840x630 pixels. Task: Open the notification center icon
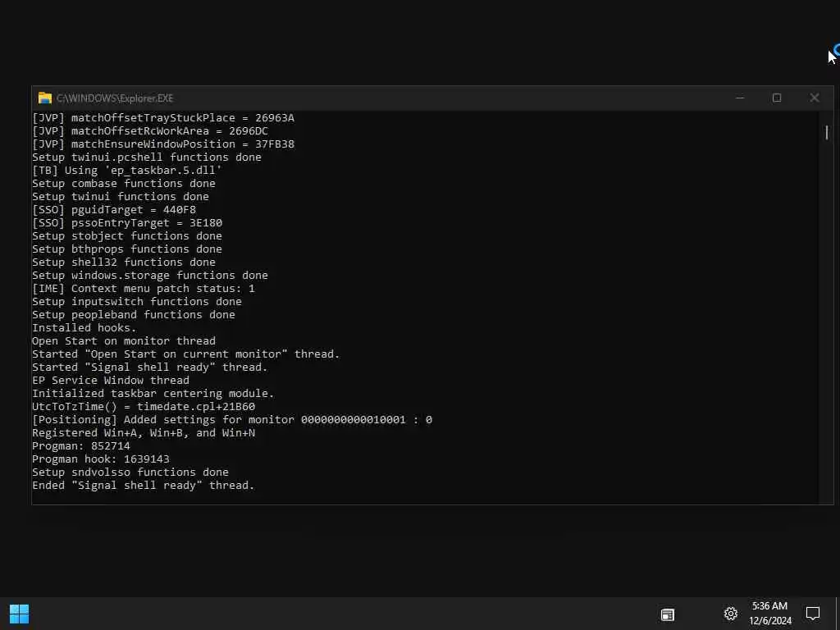point(813,614)
